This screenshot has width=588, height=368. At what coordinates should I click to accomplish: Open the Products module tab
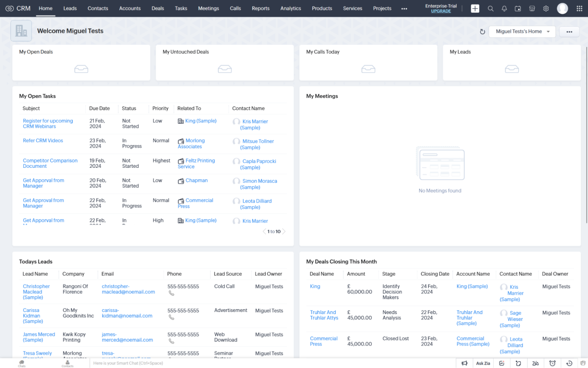(322, 8)
